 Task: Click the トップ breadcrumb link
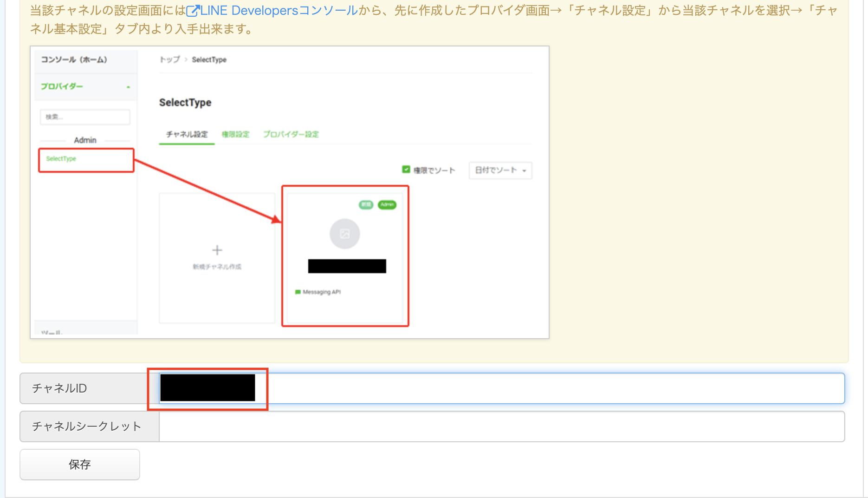169,59
